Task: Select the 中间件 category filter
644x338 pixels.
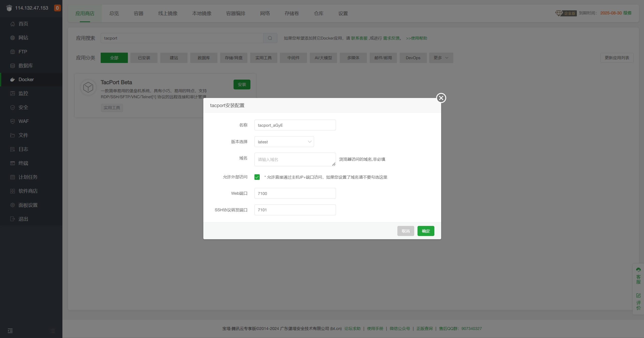Action: pos(293,58)
